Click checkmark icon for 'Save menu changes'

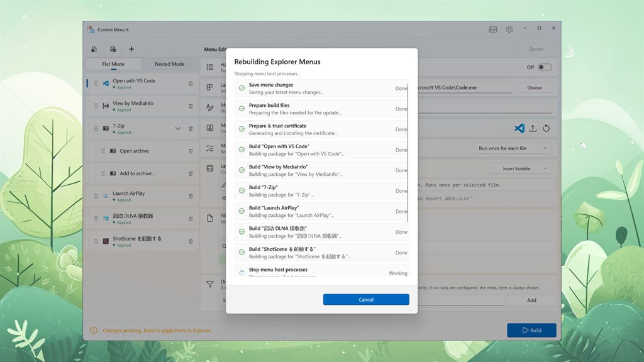241,88
